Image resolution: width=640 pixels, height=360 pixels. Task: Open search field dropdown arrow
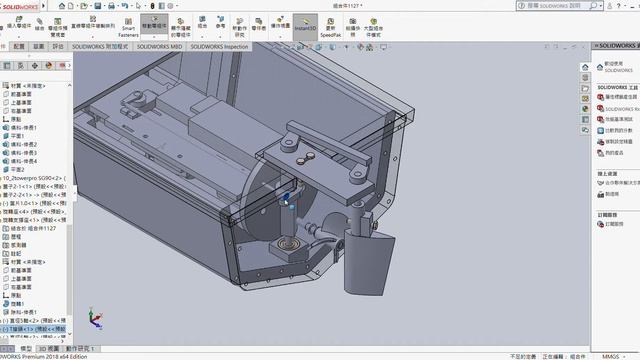click(601, 6)
